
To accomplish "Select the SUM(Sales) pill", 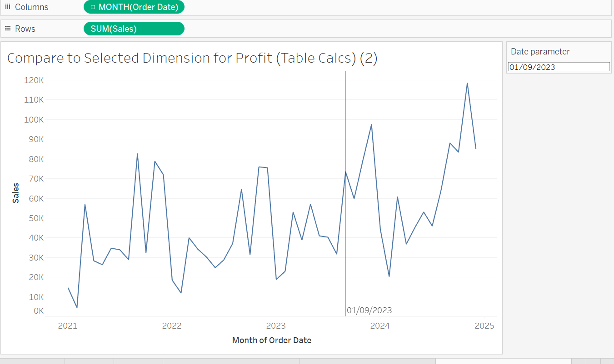I will [134, 29].
